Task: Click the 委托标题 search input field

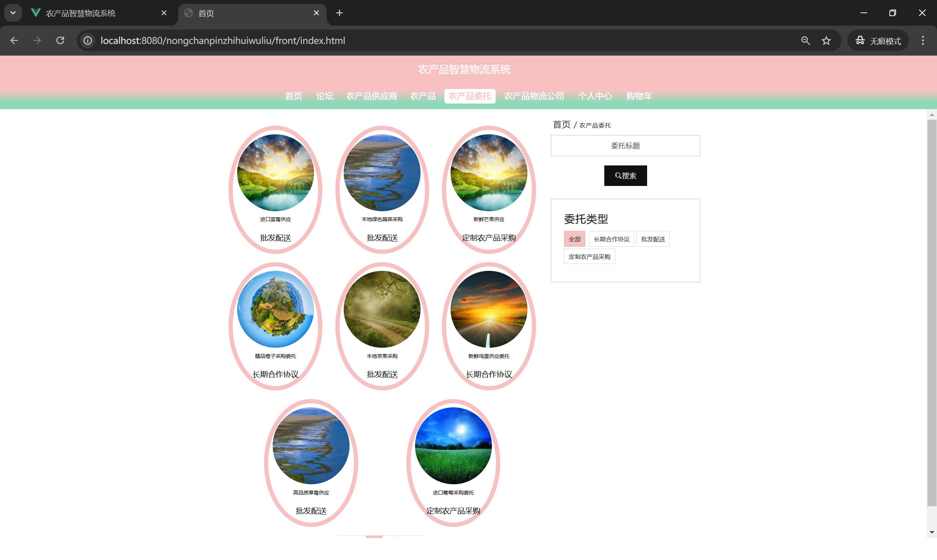Action: (x=625, y=146)
